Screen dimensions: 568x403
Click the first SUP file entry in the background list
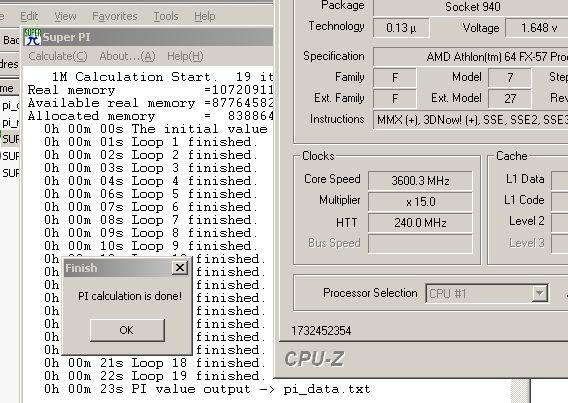click(x=10, y=139)
